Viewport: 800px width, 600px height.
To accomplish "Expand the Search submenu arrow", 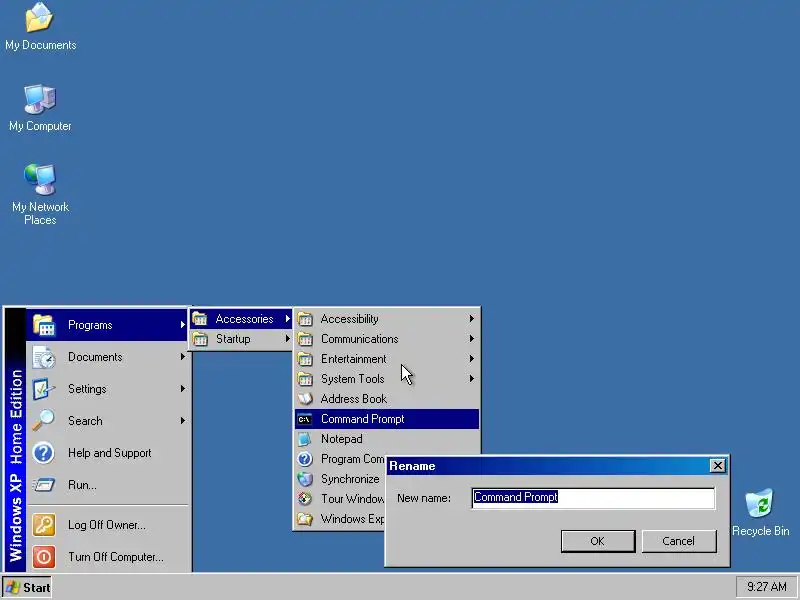I will (183, 421).
